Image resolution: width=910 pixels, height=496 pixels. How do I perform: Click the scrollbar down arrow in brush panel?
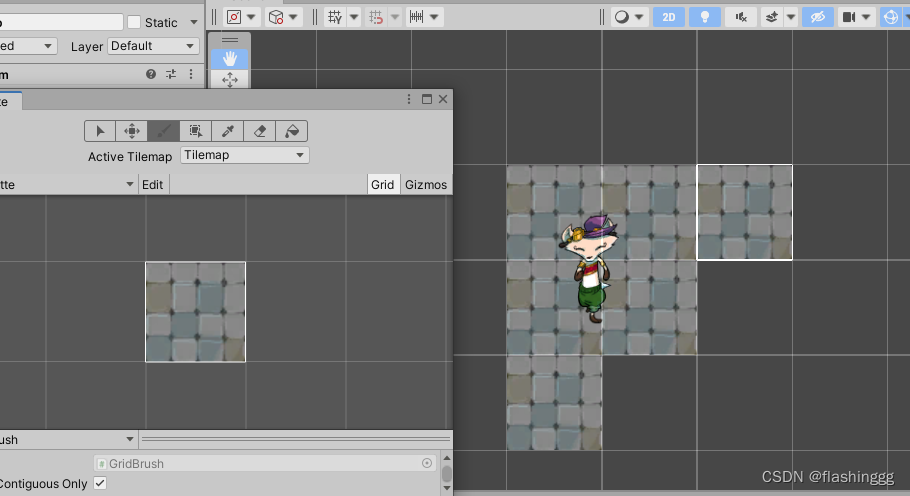pyautogui.click(x=447, y=488)
